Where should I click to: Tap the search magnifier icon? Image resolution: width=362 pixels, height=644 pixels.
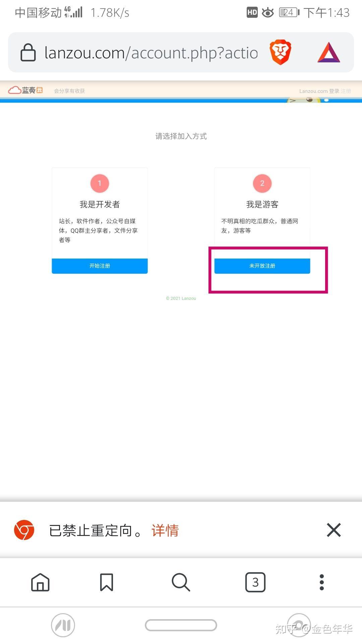pos(181,582)
